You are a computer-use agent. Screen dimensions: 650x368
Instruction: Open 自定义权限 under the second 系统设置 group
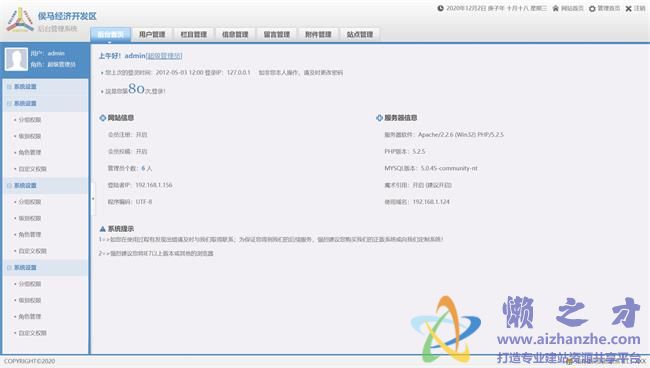point(32,169)
